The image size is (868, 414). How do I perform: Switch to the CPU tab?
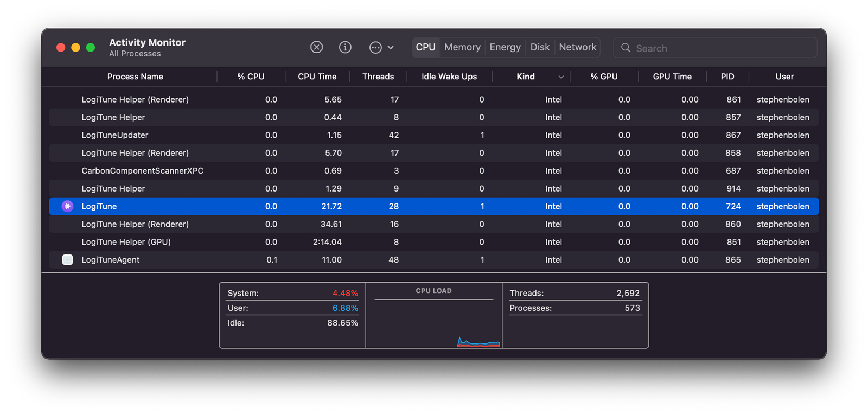(x=426, y=47)
